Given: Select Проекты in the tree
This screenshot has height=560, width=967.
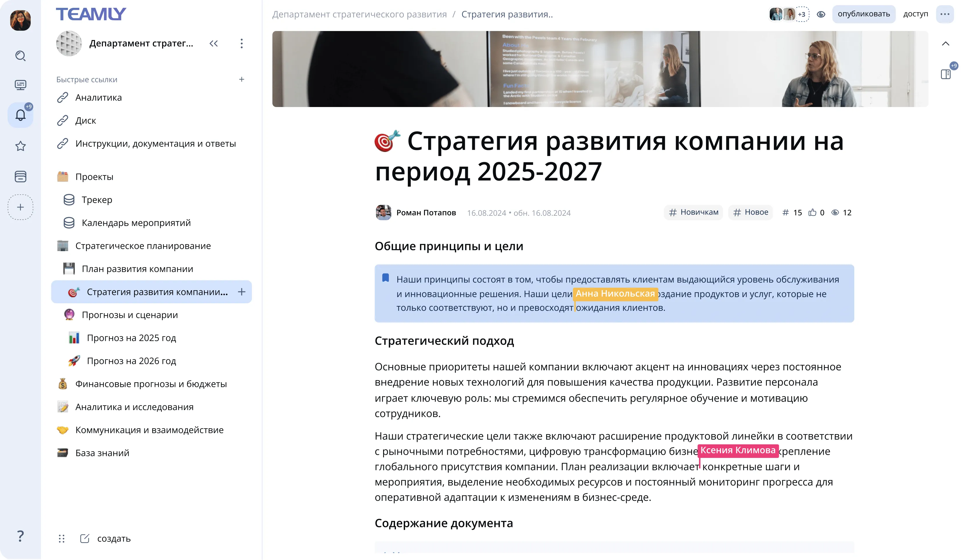Looking at the screenshot, I should point(94,177).
